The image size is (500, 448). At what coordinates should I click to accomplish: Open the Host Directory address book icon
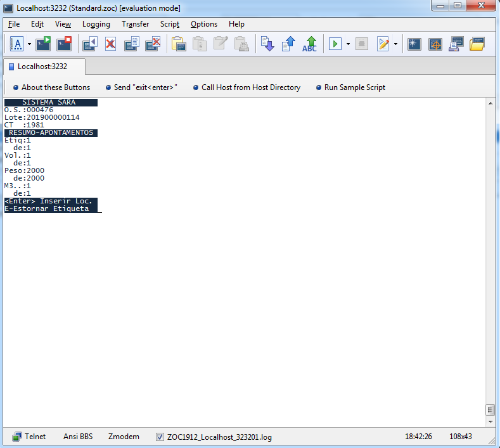point(16,44)
